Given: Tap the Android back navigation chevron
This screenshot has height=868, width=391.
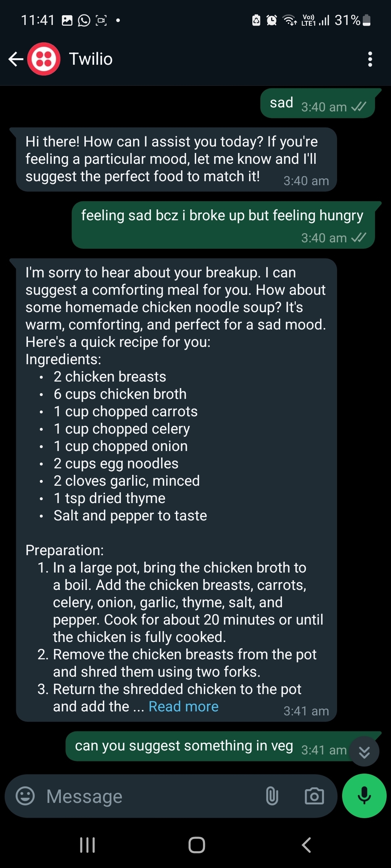Looking at the screenshot, I should 306,845.
